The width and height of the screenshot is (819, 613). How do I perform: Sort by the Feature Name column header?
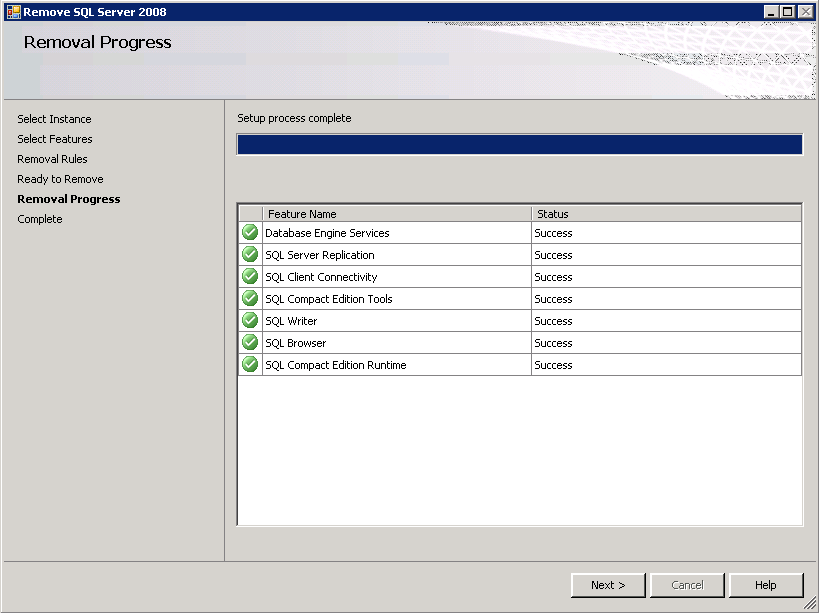point(397,214)
